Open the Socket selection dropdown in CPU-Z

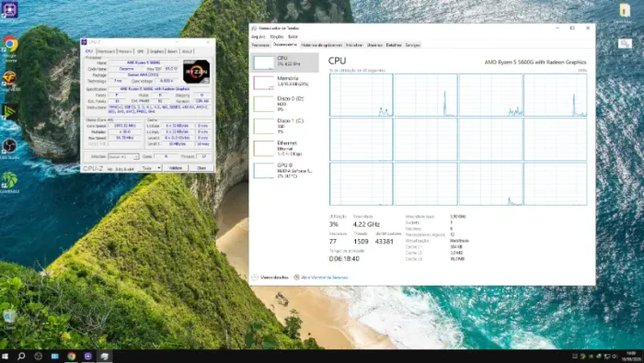point(123,156)
